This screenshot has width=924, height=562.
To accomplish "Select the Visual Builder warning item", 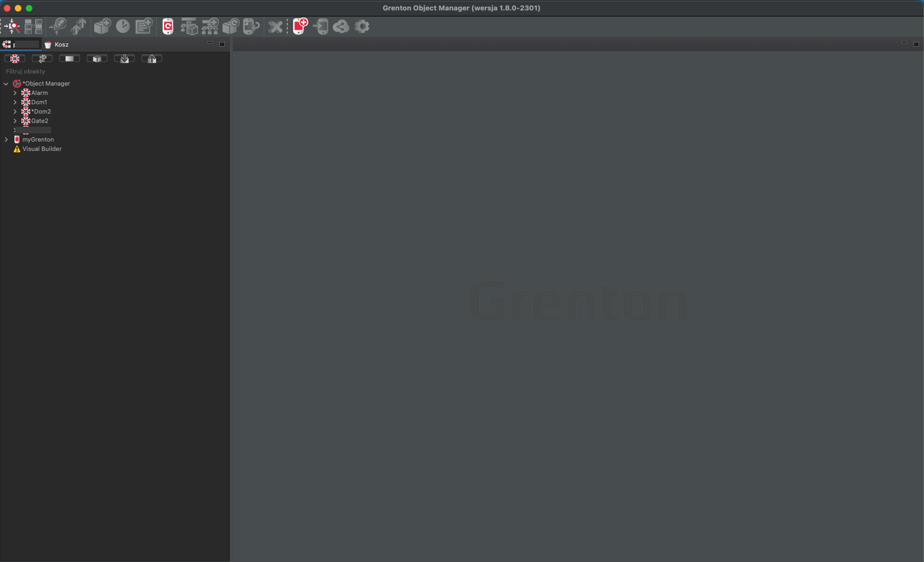I will (42, 149).
